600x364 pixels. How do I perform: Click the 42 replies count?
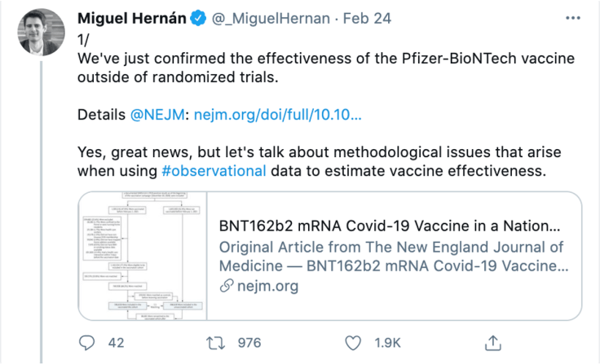coord(116,343)
